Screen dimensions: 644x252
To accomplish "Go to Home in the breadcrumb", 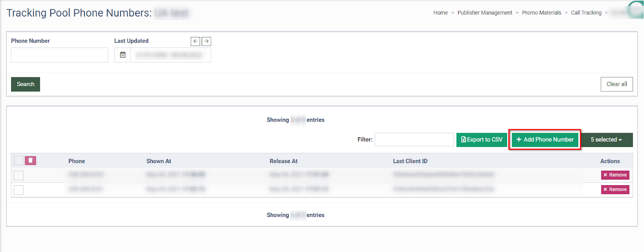I will coord(440,13).
